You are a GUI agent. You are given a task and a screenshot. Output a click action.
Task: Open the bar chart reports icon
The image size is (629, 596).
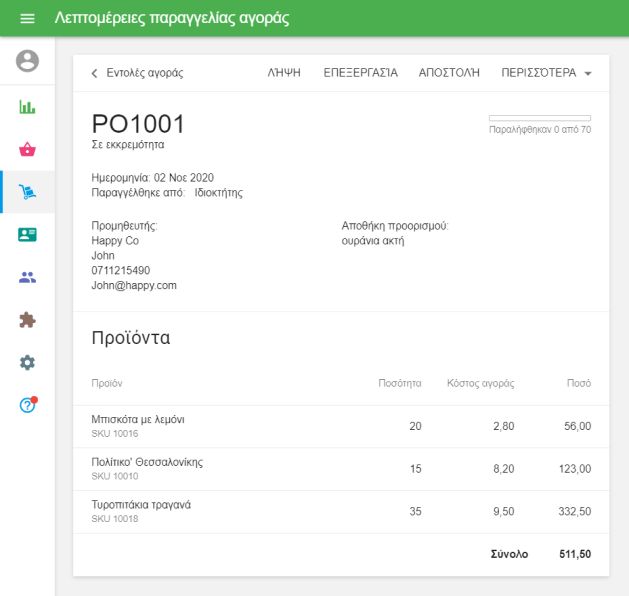pyautogui.click(x=27, y=107)
